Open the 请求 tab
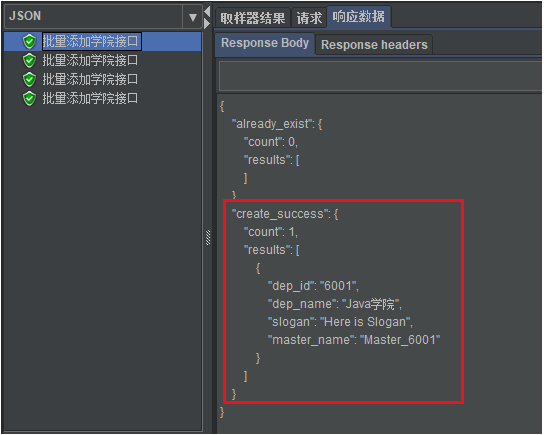The height and width of the screenshot is (435, 544). click(309, 18)
